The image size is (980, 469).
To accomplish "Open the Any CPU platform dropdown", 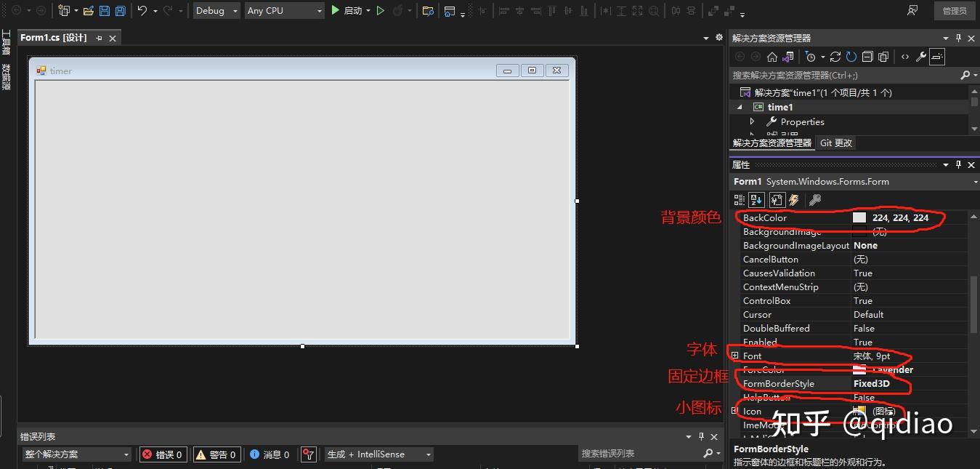I will pos(284,10).
